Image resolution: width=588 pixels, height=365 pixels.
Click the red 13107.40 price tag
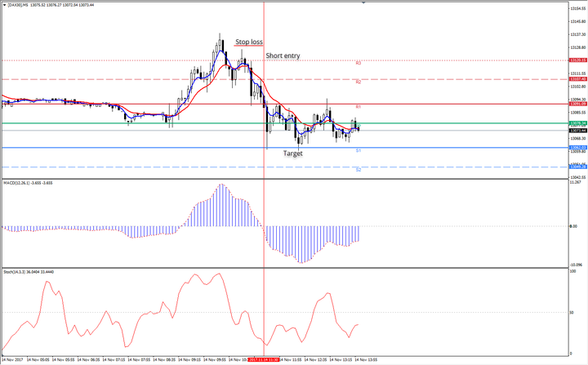point(577,79)
